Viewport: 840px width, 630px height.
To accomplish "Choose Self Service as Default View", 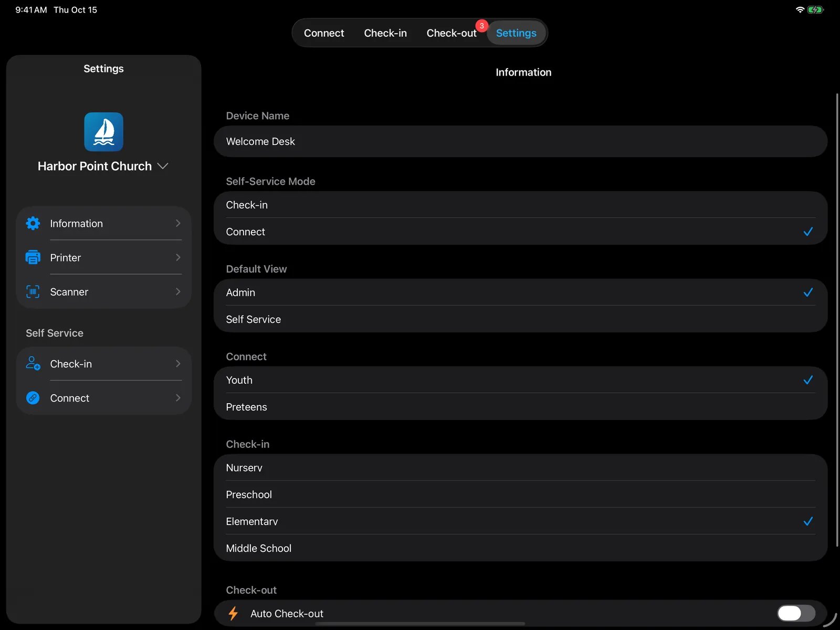I will pos(520,319).
